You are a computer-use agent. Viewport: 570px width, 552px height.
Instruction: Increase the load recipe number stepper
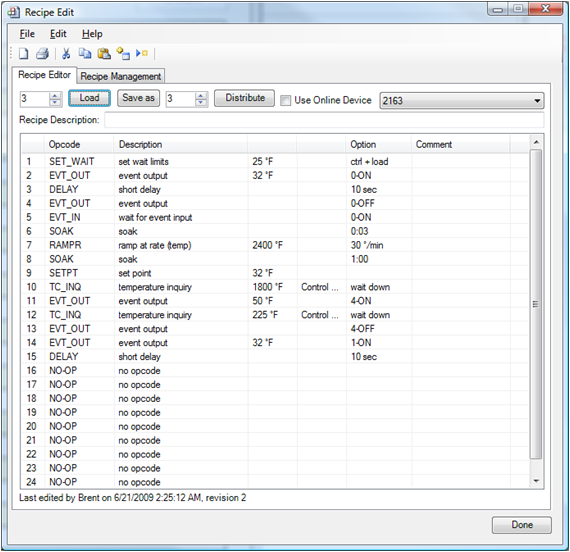tap(55, 95)
